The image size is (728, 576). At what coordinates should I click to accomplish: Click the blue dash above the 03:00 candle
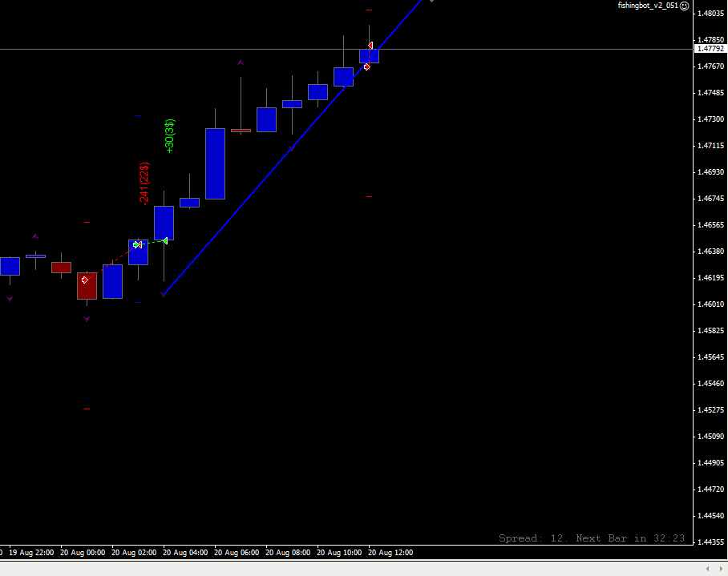pyautogui.click(x=138, y=115)
